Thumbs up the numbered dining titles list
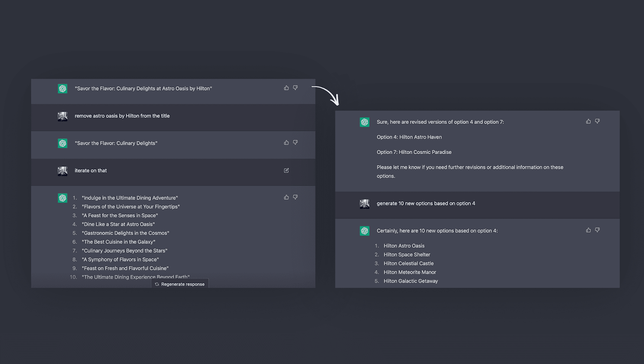The width and height of the screenshot is (644, 364). pos(286,197)
